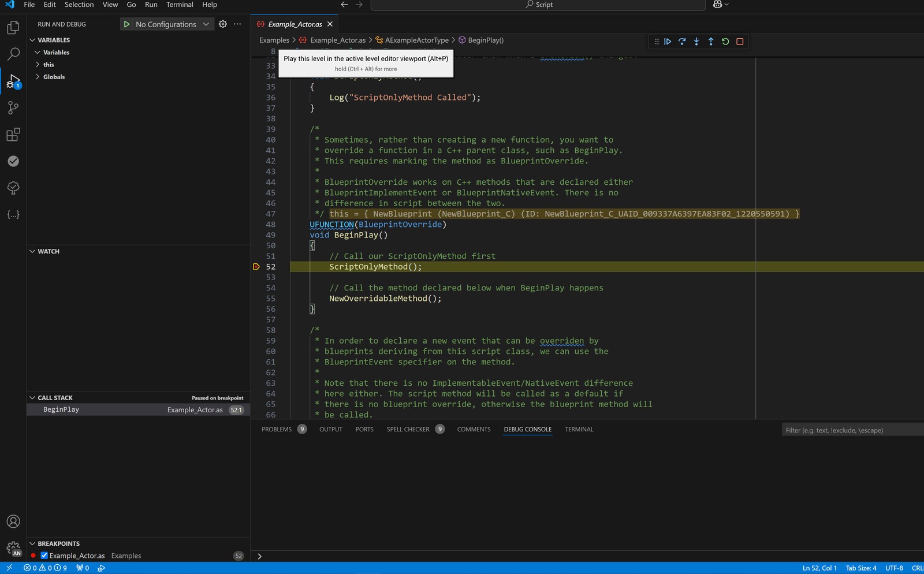This screenshot has width=924, height=574.
Task: Open the Extensions view
Action: 13,135
